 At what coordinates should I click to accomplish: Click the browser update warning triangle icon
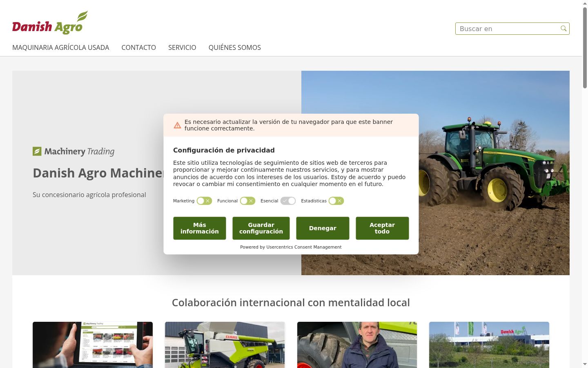point(177,125)
